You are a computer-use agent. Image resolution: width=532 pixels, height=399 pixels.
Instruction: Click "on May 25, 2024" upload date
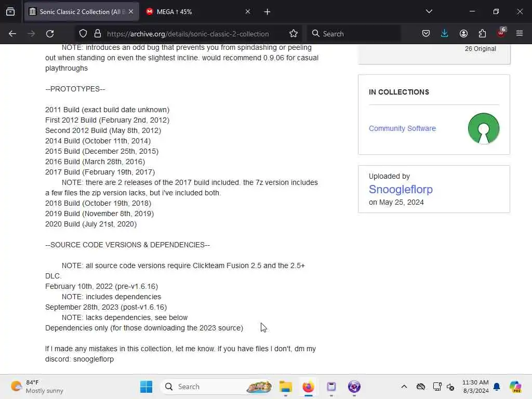point(396,202)
